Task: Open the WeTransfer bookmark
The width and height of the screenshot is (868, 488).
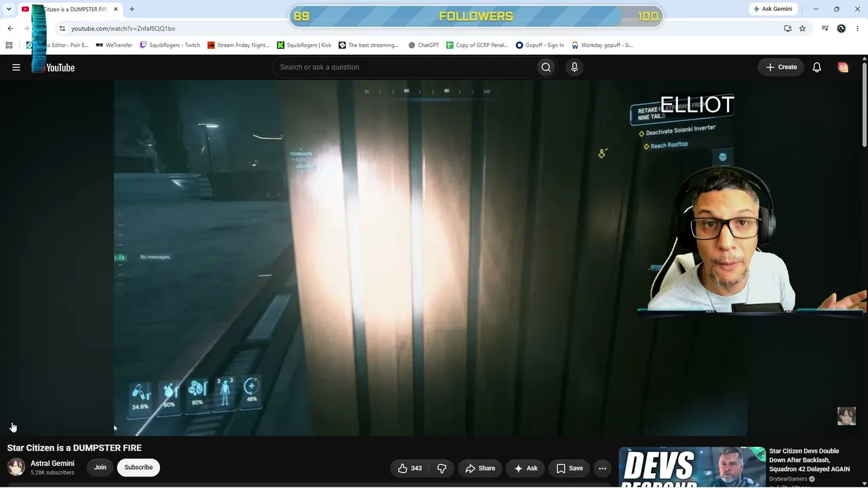Action: 114,45
